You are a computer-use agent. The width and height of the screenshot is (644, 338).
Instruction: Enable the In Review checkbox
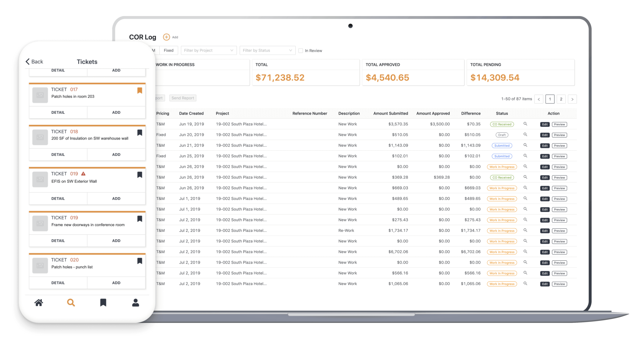pos(300,51)
